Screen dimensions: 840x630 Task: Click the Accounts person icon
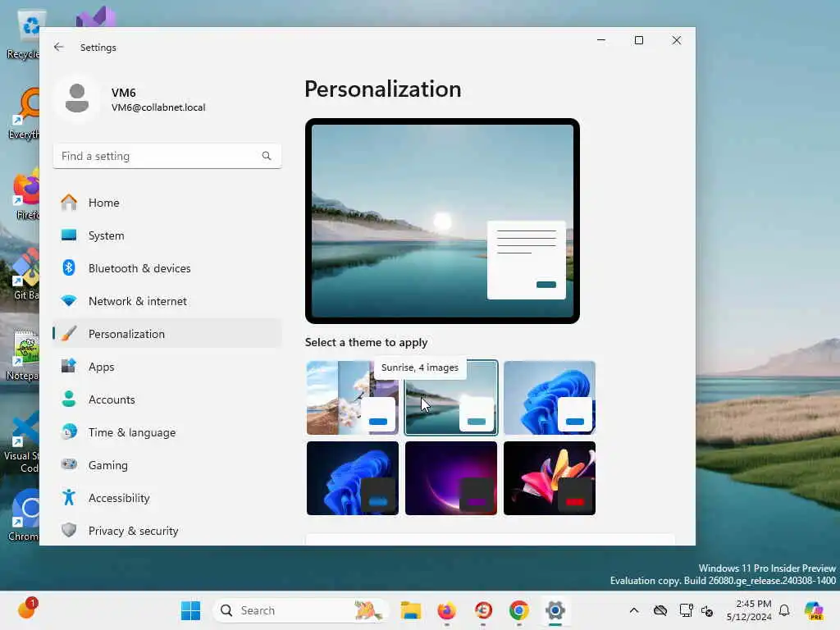(69, 399)
